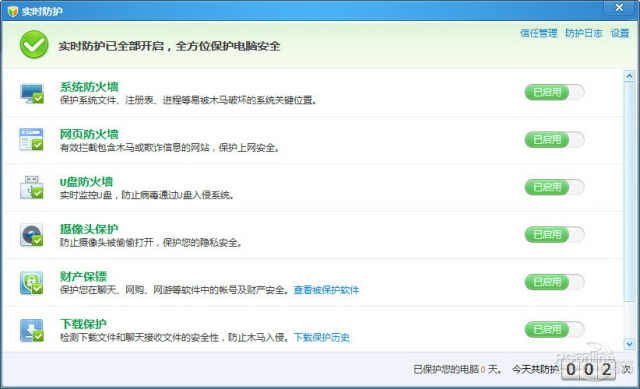Screen dimensions: 640x389
Task: Click description 防止摄像头被偷偷打开
Action: (x=151, y=242)
